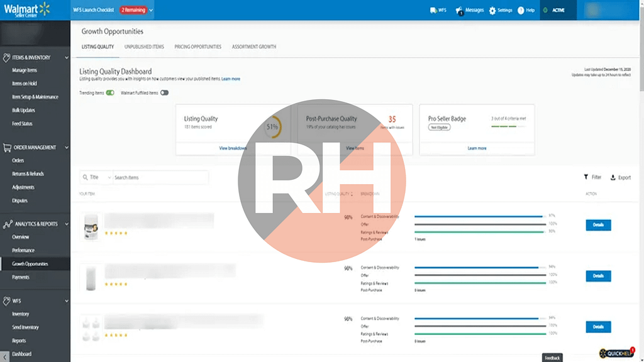This screenshot has height=362, width=644.
Task: Open the QuickHelp widget
Action: 618,353
